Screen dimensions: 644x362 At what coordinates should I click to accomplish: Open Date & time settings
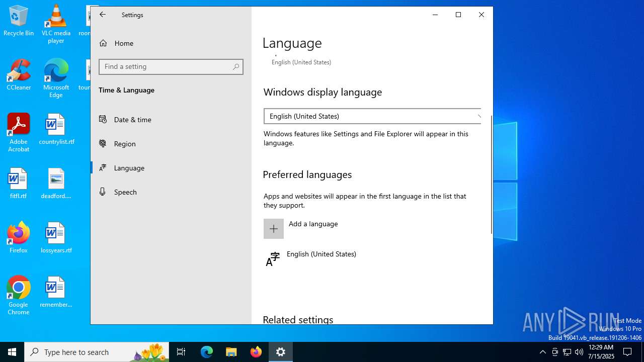tap(171, 120)
